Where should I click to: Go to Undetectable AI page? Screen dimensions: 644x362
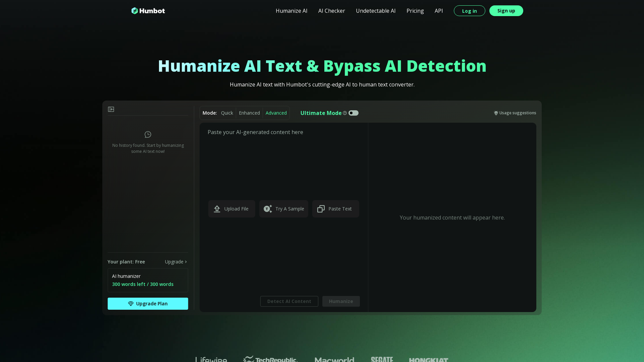(x=376, y=11)
